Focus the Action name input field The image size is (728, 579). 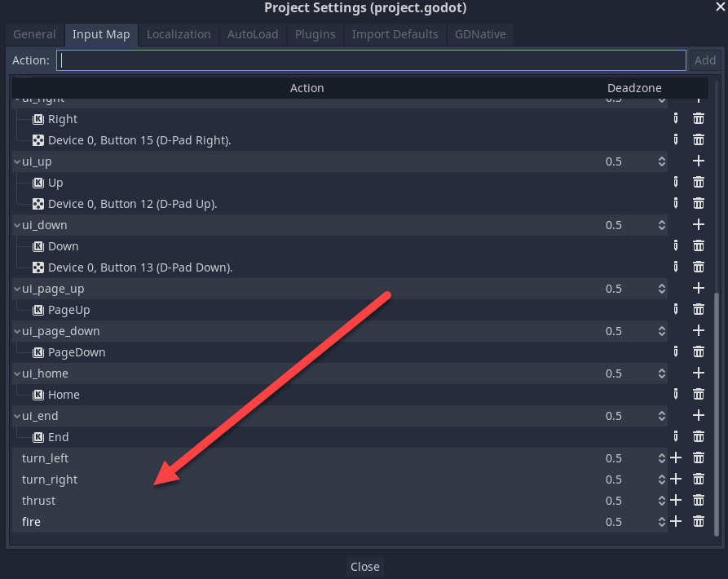pyautogui.click(x=372, y=60)
